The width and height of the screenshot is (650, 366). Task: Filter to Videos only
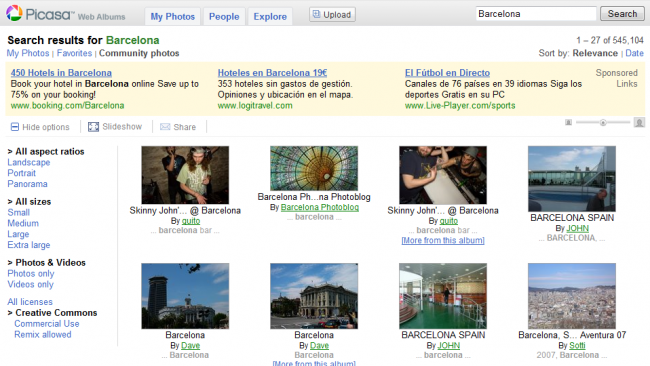(30, 284)
